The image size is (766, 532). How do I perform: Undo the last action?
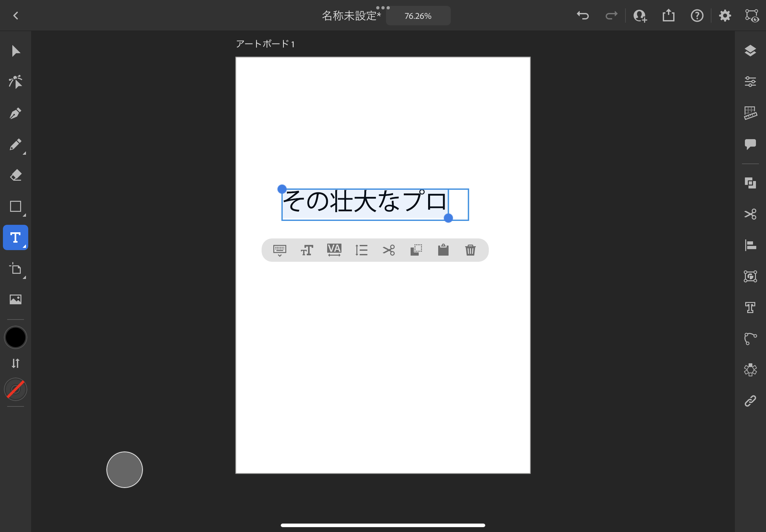[x=583, y=15]
